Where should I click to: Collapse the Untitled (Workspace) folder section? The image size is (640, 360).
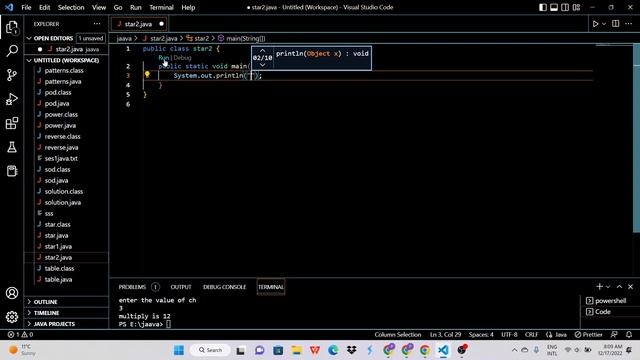coord(66,60)
